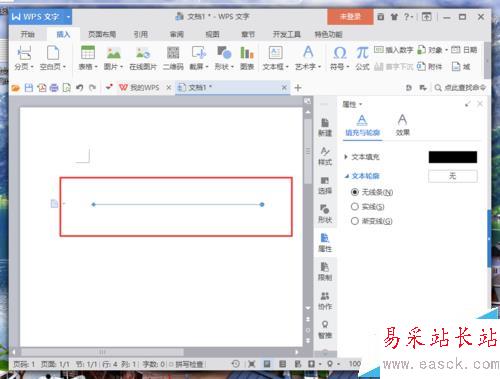Click the orange login button (未登录)

[x=350, y=17]
